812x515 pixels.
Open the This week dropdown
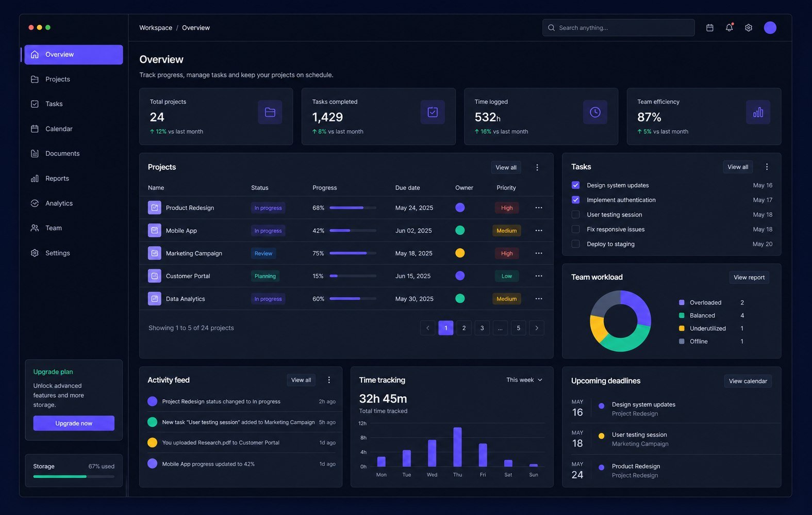pyautogui.click(x=524, y=380)
